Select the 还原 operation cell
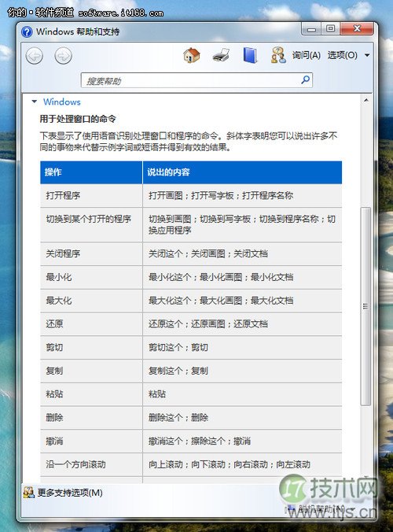 91,324
